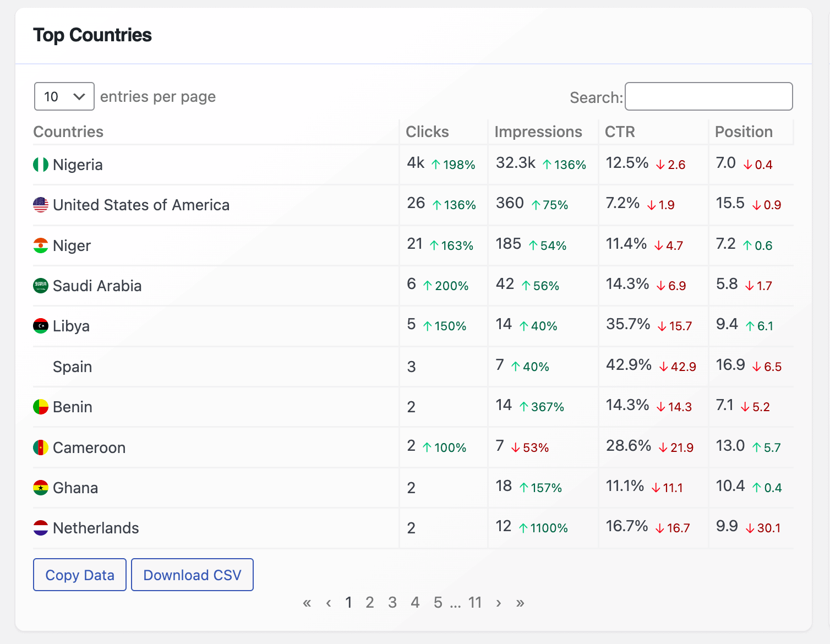830x644 pixels.
Task: Sort by Impressions column header
Action: pyautogui.click(x=538, y=132)
